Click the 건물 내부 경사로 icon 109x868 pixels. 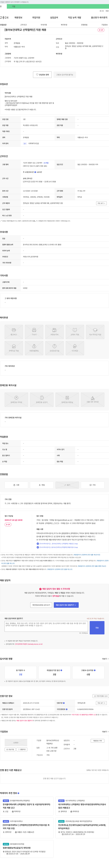93,400
